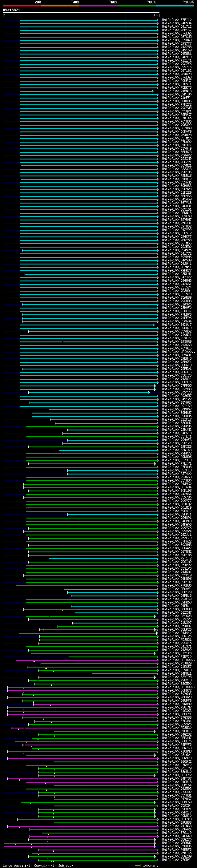Viewport: 197px width, 868px height.
Task: Open hit UniRef100_Q8H1K7
Action: pyautogui.click(x=176, y=30)
